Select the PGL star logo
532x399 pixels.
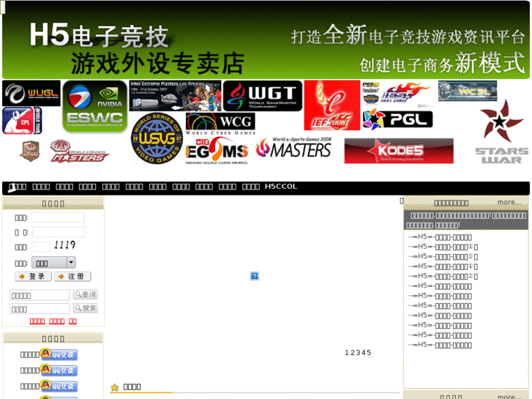(x=397, y=119)
